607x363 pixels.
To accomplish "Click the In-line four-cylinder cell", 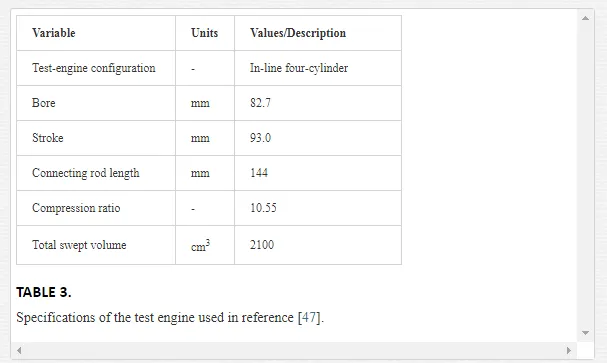I will point(318,68).
